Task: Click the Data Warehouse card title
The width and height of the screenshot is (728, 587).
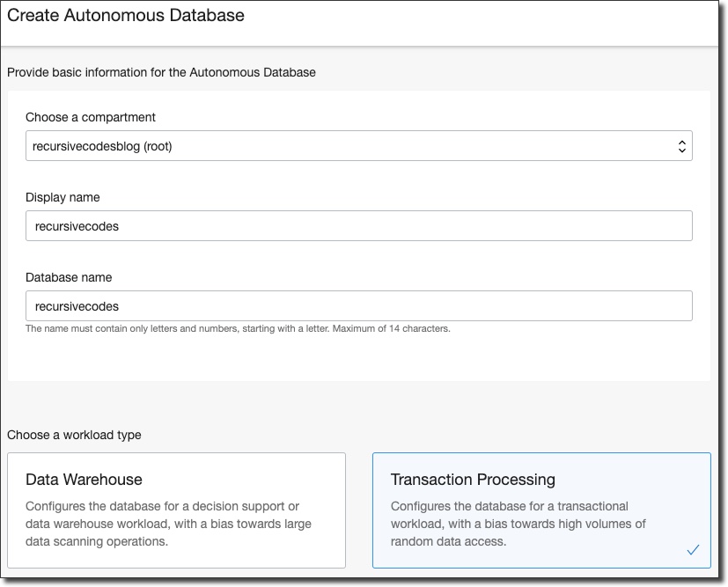Action: 84,480
